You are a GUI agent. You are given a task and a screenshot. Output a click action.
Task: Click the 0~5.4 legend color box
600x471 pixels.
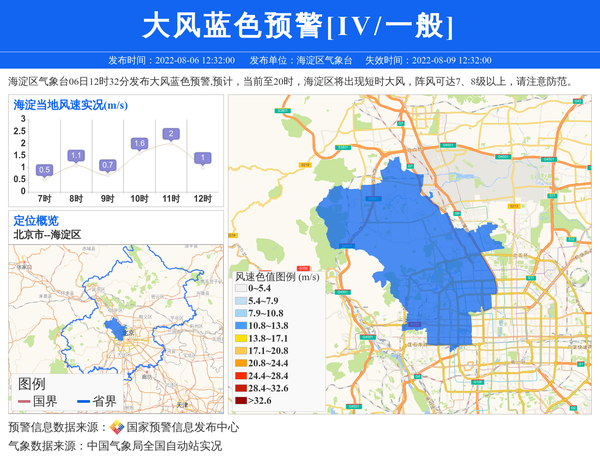coord(240,288)
